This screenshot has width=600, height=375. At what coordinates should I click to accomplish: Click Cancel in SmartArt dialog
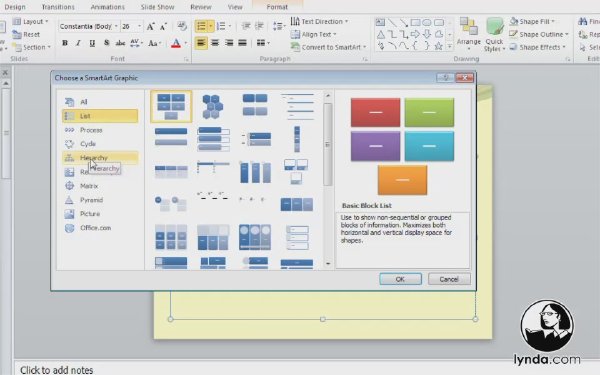click(x=449, y=279)
